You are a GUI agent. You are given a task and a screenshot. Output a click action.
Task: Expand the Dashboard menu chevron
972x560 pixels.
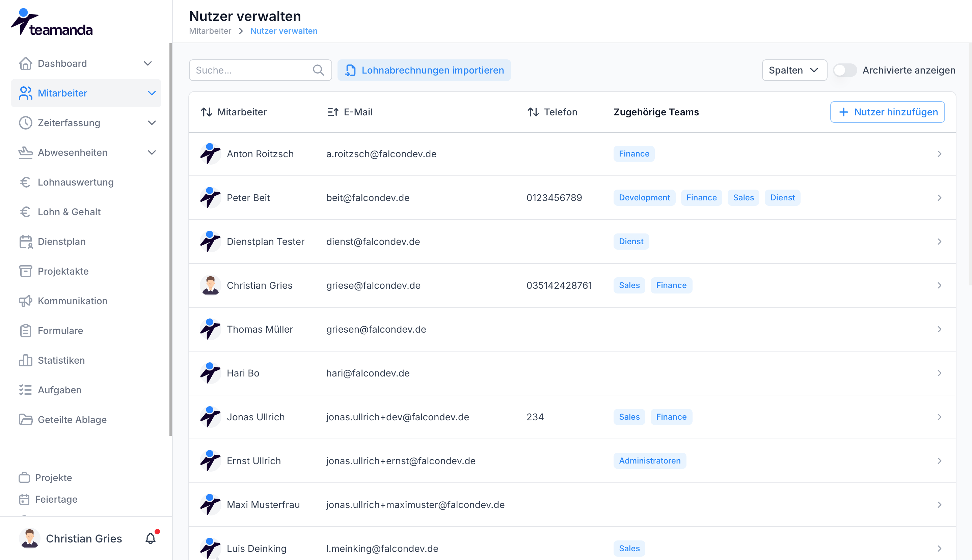point(148,63)
